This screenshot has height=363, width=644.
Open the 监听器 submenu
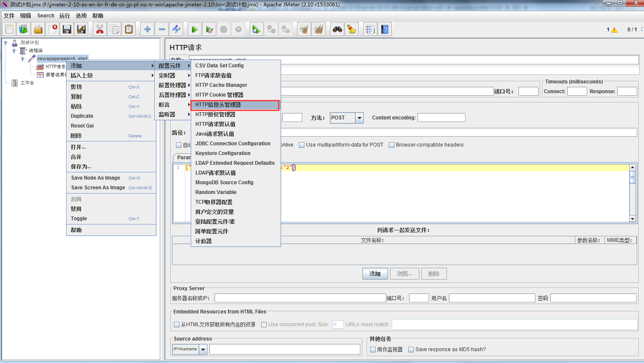point(173,114)
